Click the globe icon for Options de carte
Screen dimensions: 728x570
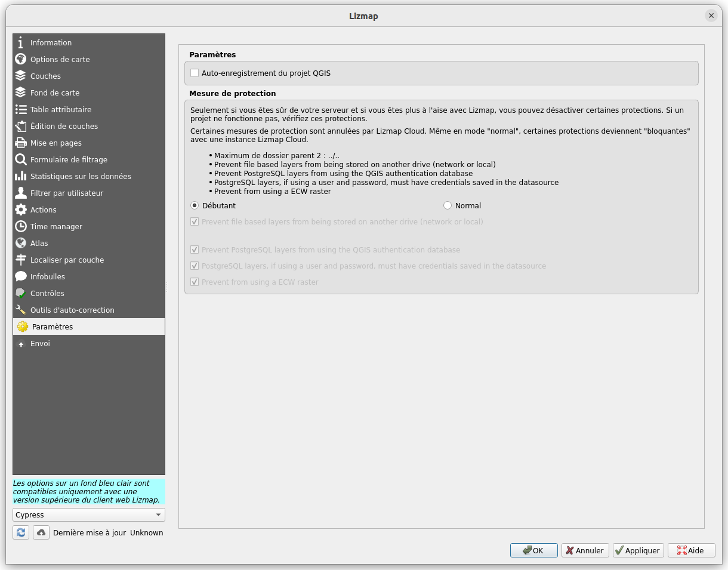pyautogui.click(x=21, y=59)
